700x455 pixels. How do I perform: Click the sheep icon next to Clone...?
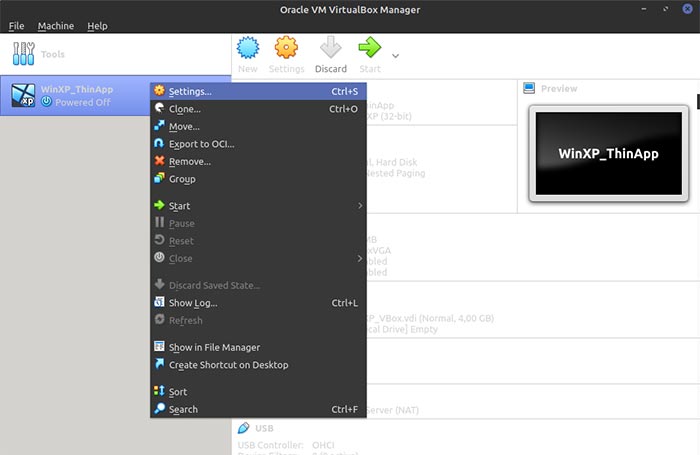coord(159,108)
